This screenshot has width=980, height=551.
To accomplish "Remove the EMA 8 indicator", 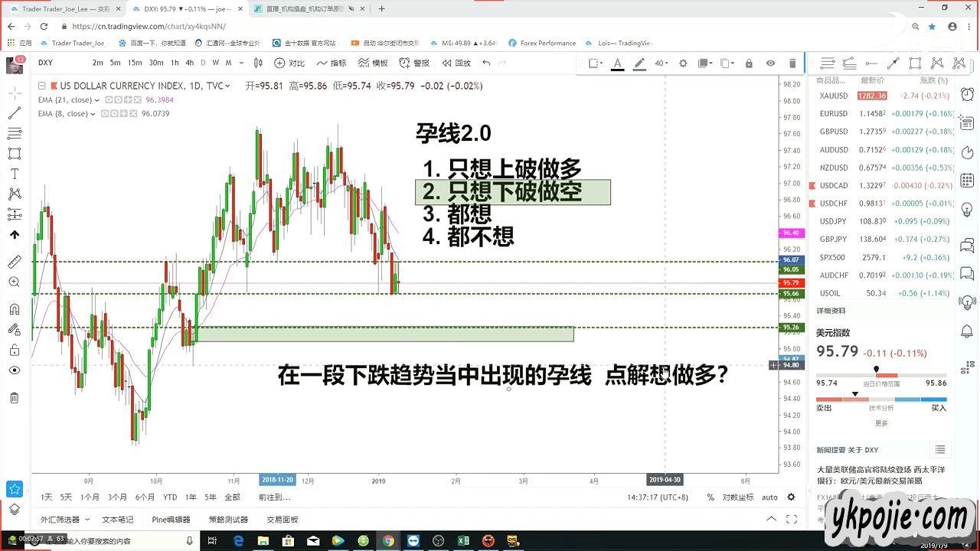I will click(x=132, y=113).
